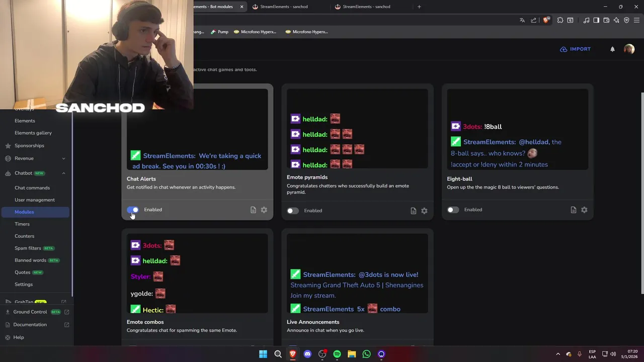Open Sponsorships in the sidebar
The height and width of the screenshot is (362, 644).
[x=29, y=145]
